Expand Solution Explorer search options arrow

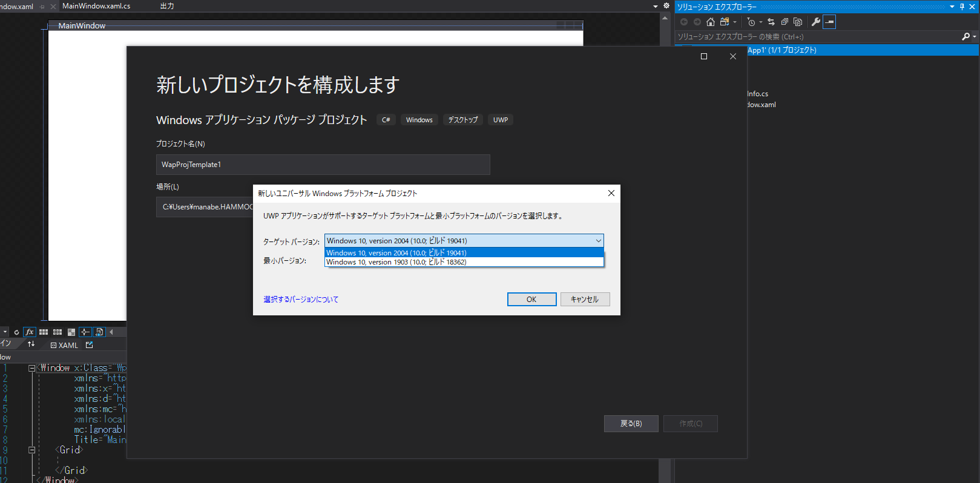point(974,37)
